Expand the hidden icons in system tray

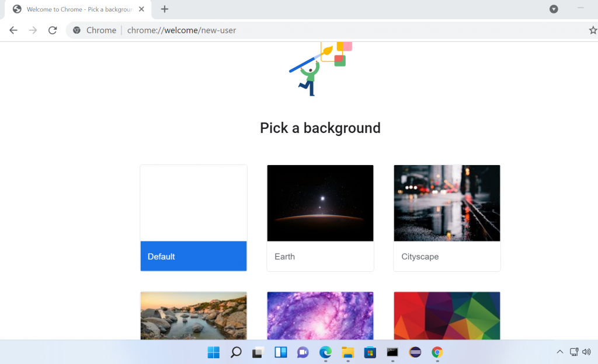[559, 352]
